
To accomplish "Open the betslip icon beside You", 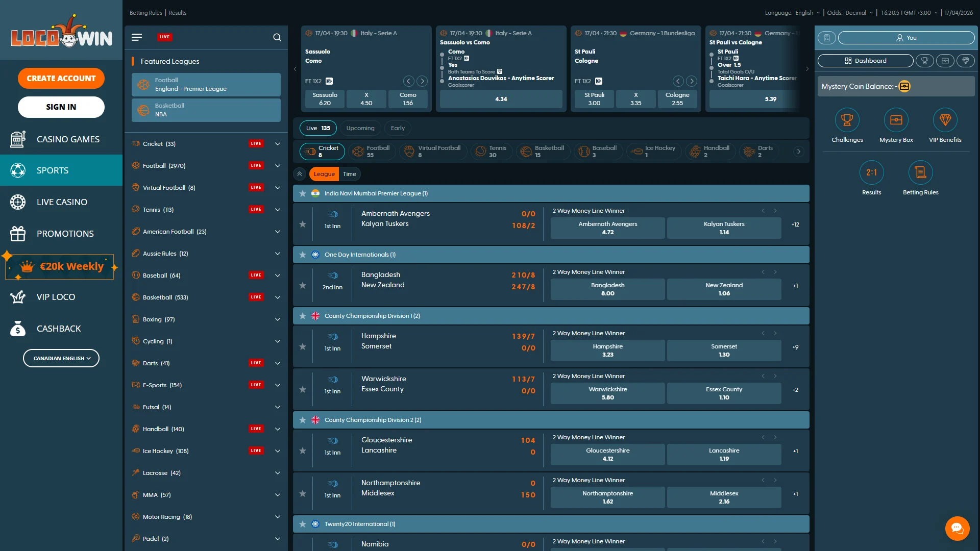I will 827,38.
